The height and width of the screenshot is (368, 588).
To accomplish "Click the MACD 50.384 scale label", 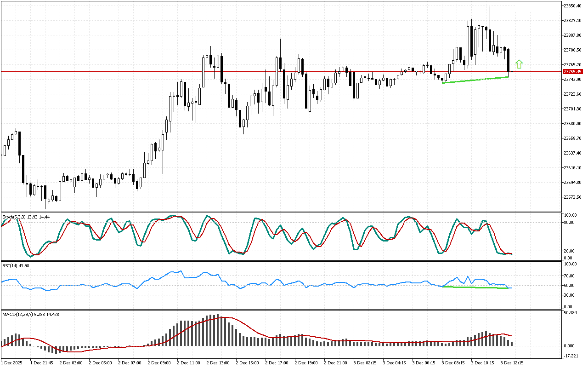I will [x=571, y=313].
